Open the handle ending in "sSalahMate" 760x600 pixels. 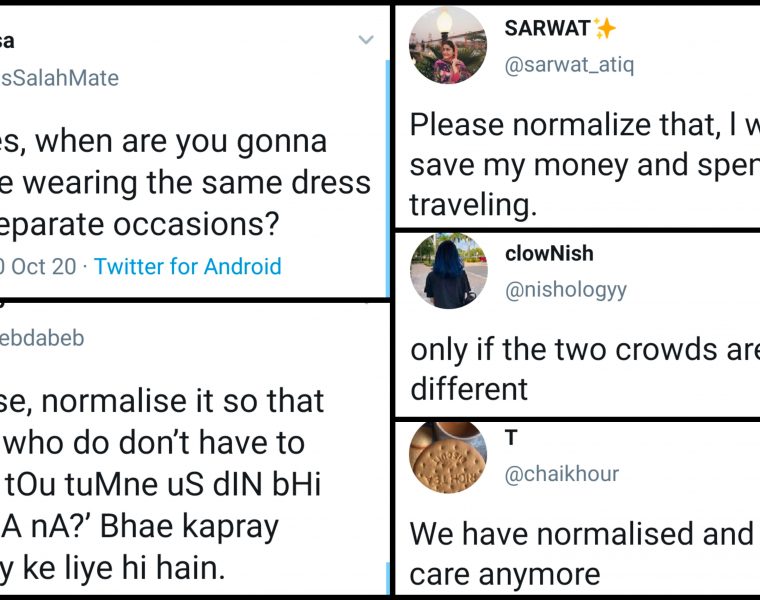pos(60,77)
